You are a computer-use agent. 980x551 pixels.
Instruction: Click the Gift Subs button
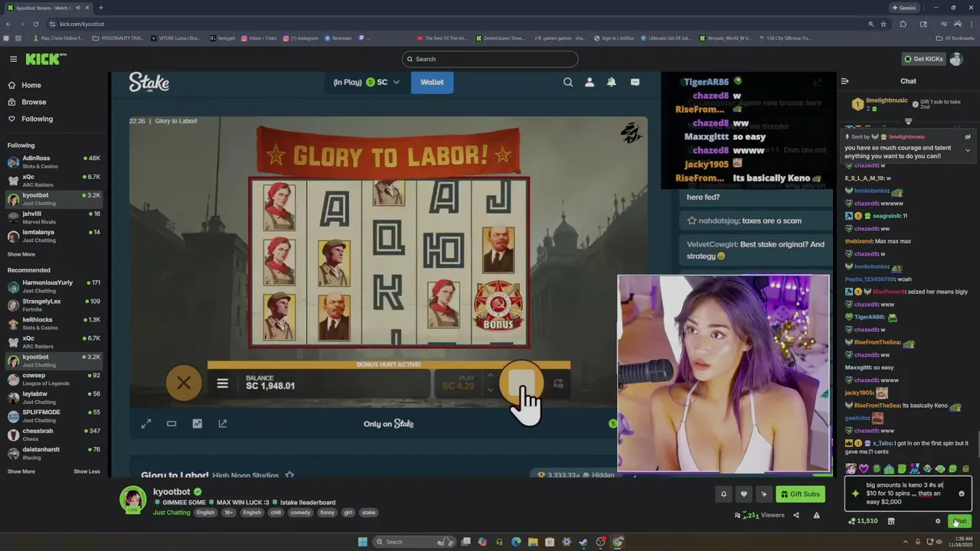800,494
